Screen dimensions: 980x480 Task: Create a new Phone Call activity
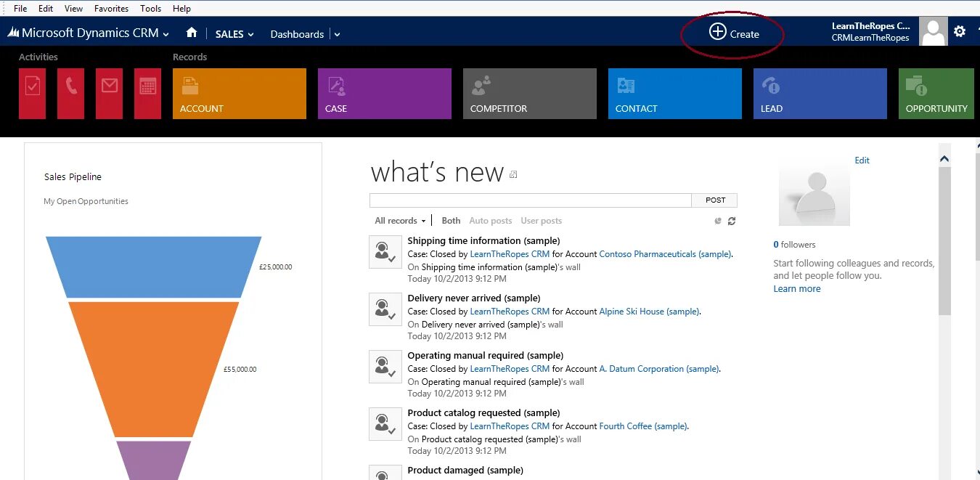coord(70,94)
